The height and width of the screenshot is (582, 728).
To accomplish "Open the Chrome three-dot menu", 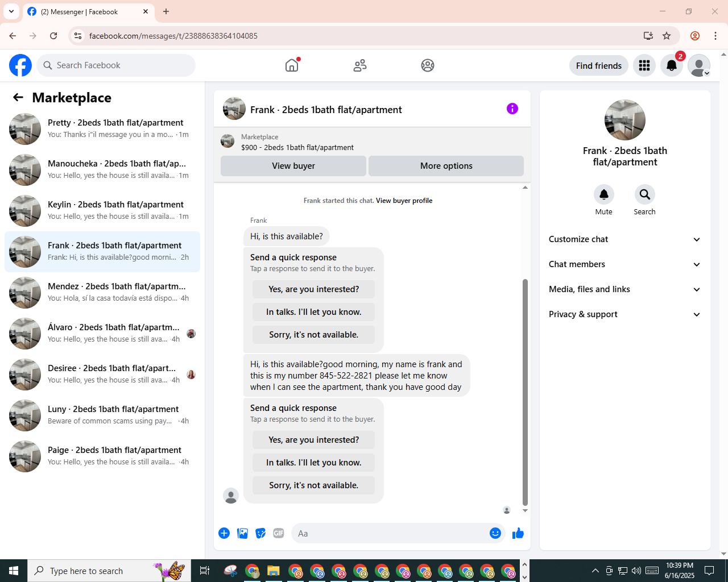I will (715, 36).
